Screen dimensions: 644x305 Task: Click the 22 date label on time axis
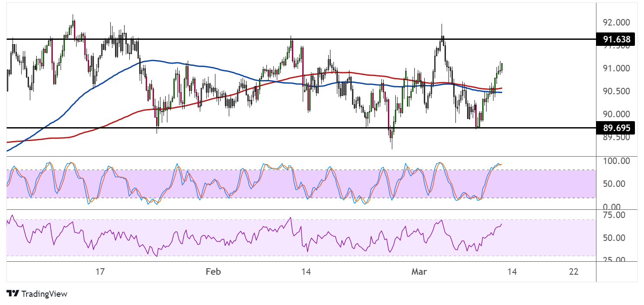pyautogui.click(x=574, y=272)
